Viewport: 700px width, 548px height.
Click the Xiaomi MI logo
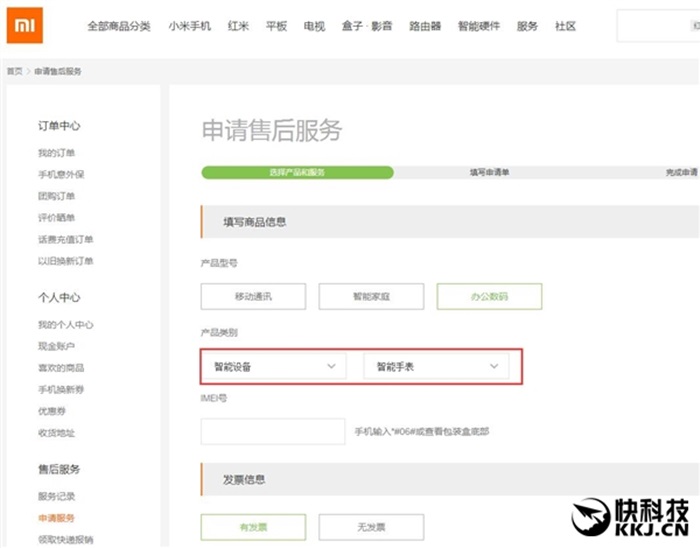[x=25, y=25]
